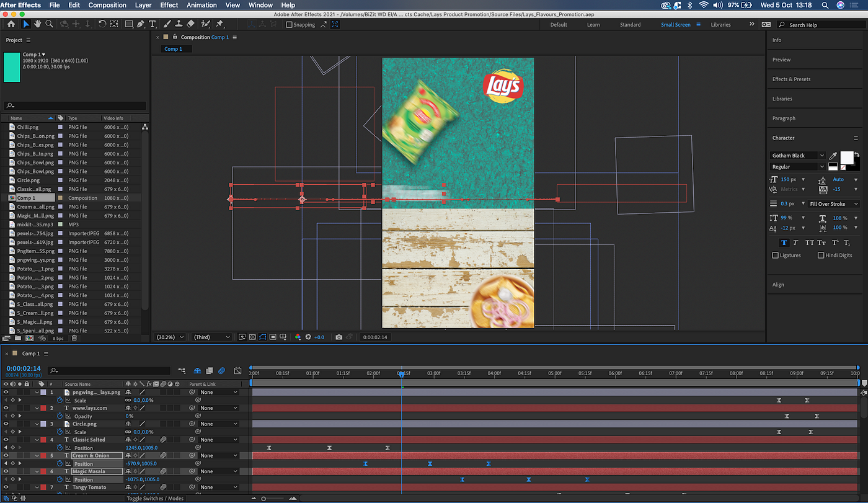Open the 30.2% magnification dropdown
Viewport: 868px width, 503px height.
pyautogui.click(x=169, y=337)
